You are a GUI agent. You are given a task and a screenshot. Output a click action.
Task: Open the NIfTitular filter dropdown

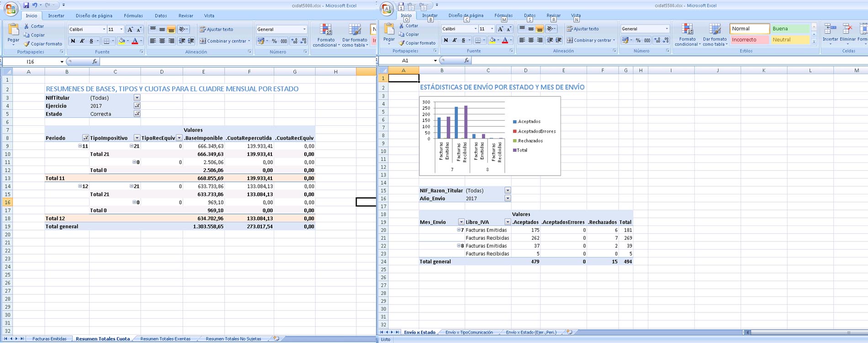[x=137, y=98]
